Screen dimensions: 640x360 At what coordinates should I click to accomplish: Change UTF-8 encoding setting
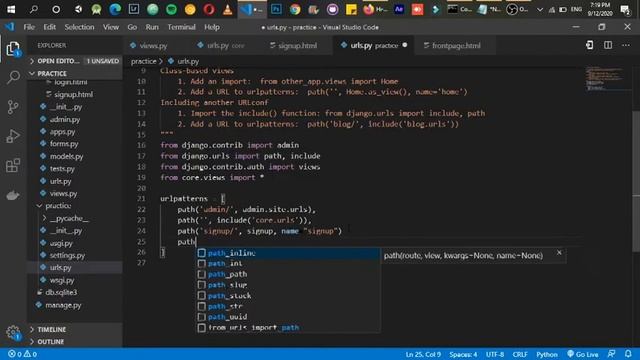click(x=495, y=354)
